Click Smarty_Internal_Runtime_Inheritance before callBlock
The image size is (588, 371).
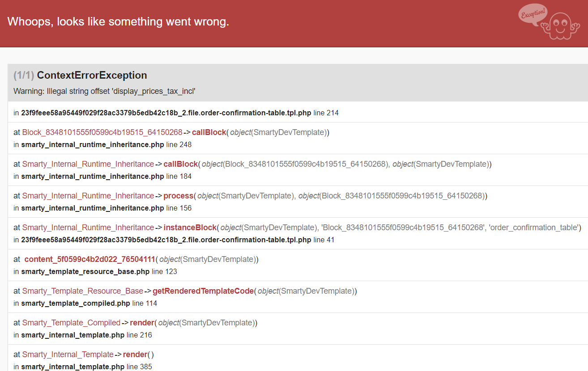coord(88,164)
